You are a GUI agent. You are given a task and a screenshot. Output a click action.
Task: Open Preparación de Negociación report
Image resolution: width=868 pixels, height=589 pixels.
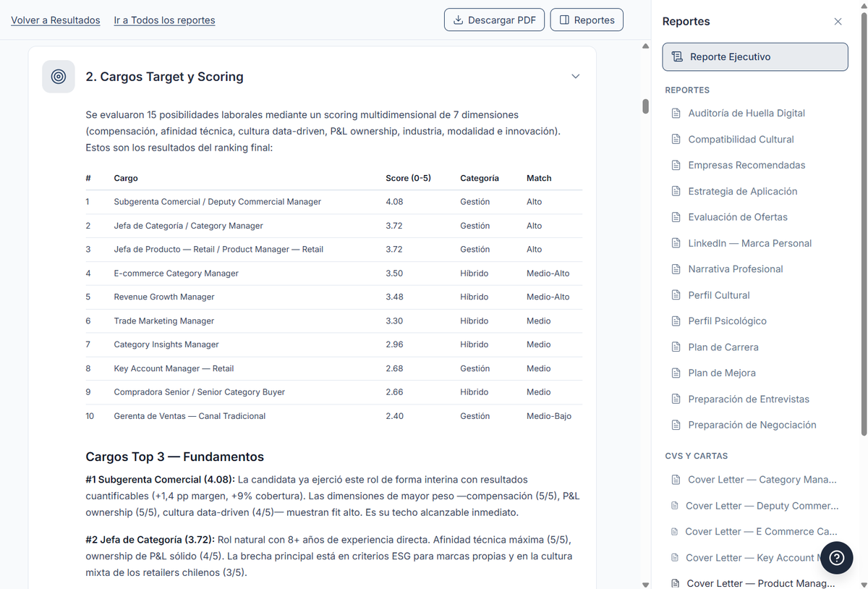coord(752,425)
